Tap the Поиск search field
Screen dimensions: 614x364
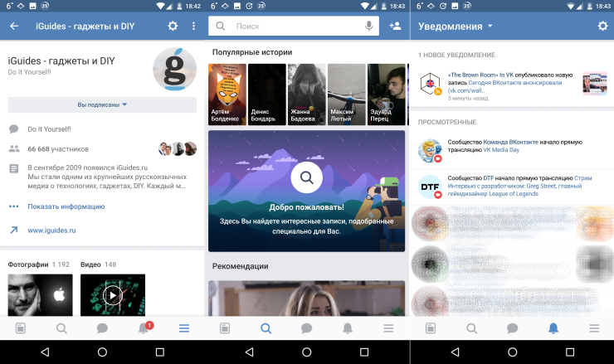tap(294, 26)
